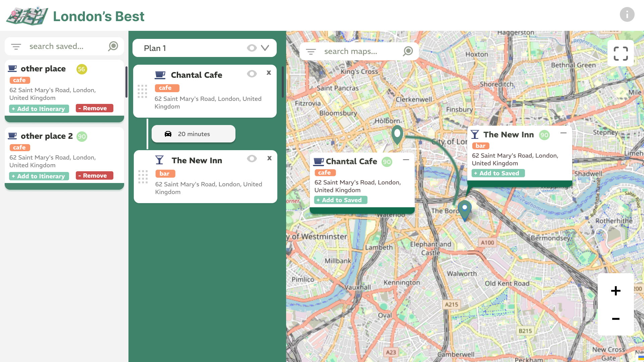Image resolution: width=644 pixels, height=362 pixels.
Task: Click the drag handle on the Chantal Cafe card
Action: 143,91
